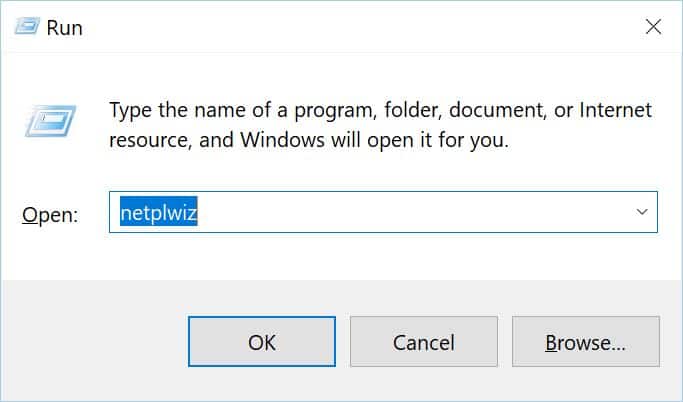
Task: Click the word Internet in the description
Action: 615,109
